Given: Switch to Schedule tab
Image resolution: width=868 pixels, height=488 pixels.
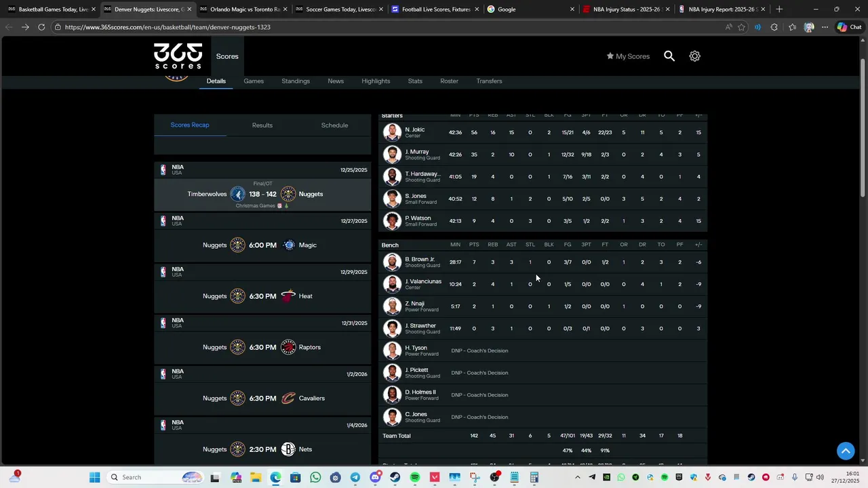Looking at the screenshot, I should [x=334, y=125].
